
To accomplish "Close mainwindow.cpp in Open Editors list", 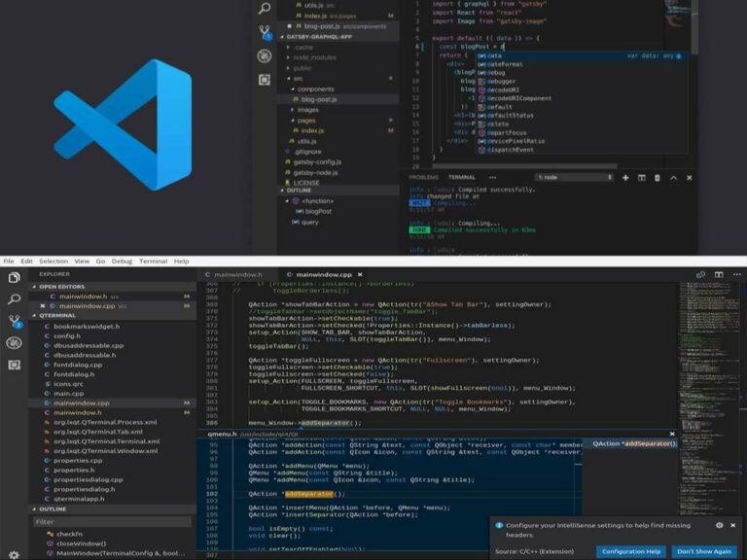I will [x=43, y=306].
